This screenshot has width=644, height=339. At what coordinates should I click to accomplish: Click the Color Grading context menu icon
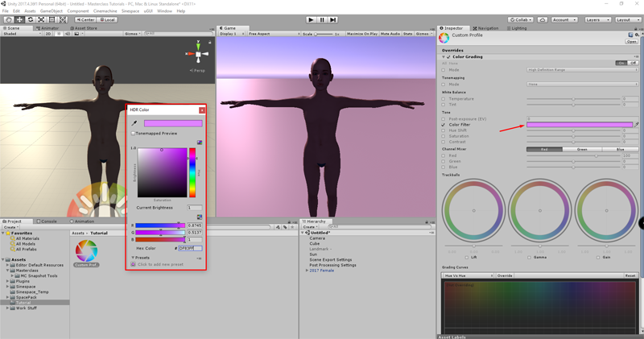click(x=637, y=56)
